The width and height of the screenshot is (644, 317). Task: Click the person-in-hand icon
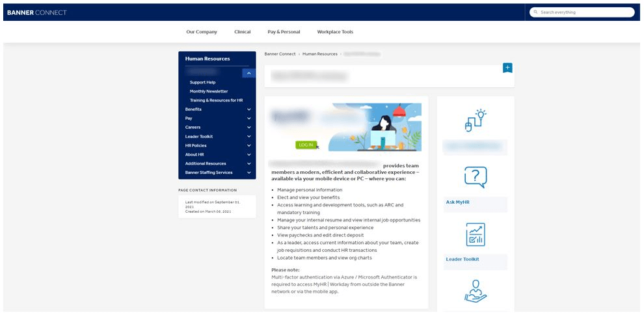click(476, 291)
